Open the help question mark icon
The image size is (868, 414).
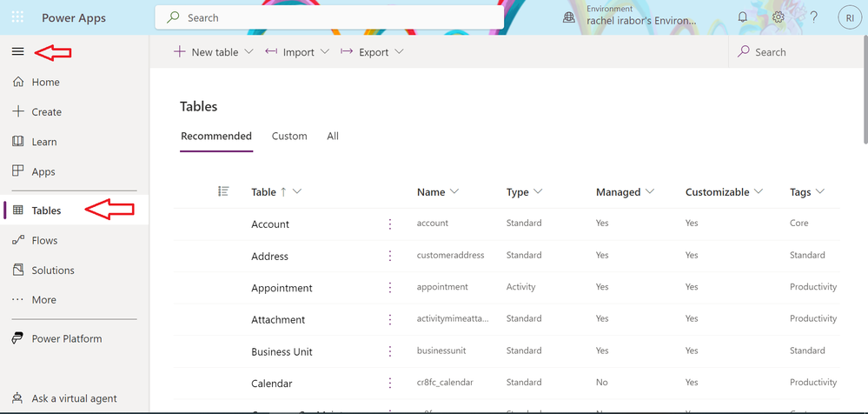click(x=814, y=17)
